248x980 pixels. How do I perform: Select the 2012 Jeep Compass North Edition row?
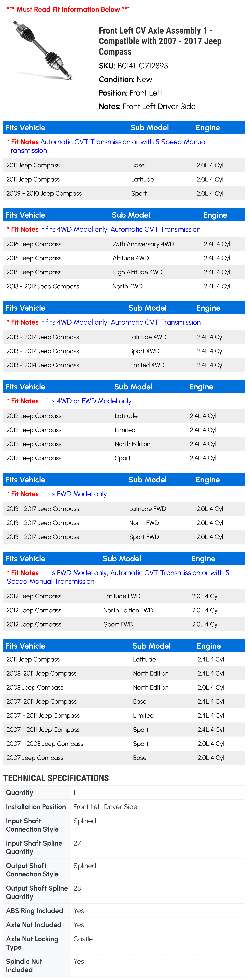click(x=124, y=444)
